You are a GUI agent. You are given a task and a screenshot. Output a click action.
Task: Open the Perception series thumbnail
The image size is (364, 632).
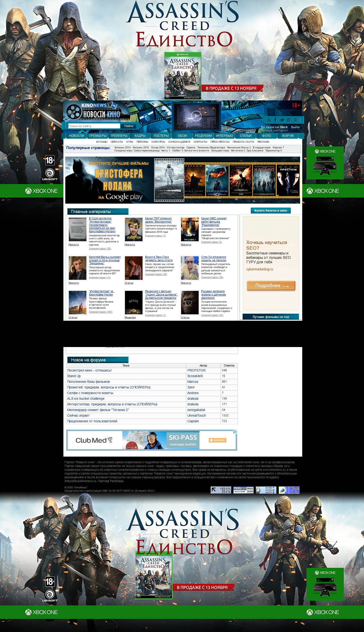pyautogui.click(x=134, y=229)
